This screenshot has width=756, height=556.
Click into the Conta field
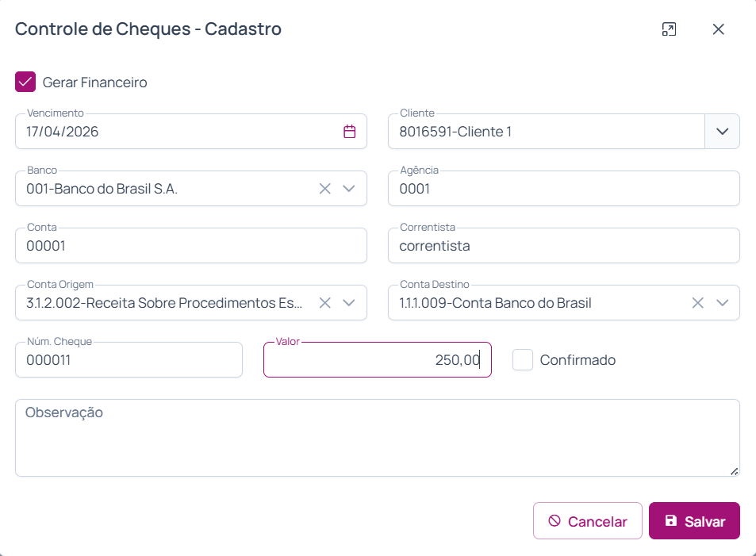pyautogui.click(x=190, y=246)
